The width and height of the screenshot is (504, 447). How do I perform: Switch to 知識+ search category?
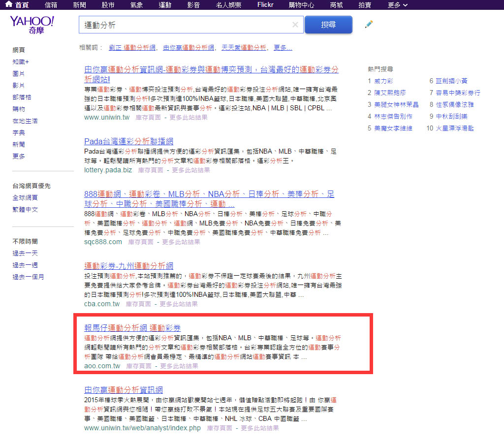(x=21, y=62)
